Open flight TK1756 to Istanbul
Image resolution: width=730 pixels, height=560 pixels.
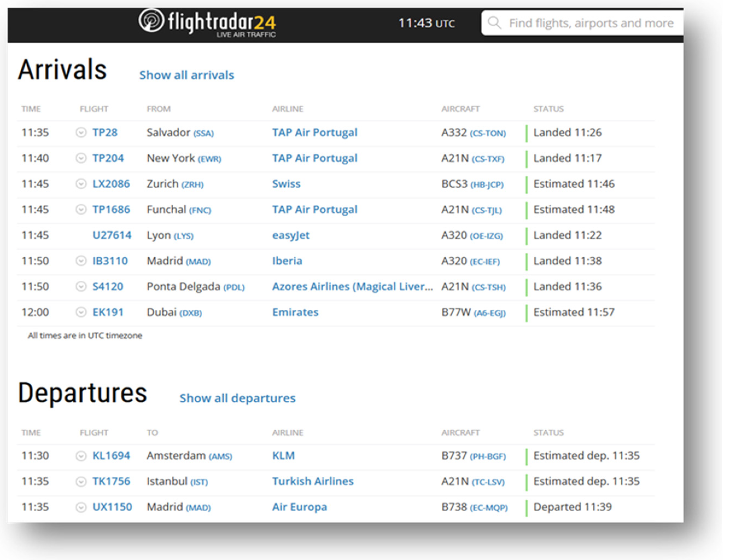(x=111, y=481)
